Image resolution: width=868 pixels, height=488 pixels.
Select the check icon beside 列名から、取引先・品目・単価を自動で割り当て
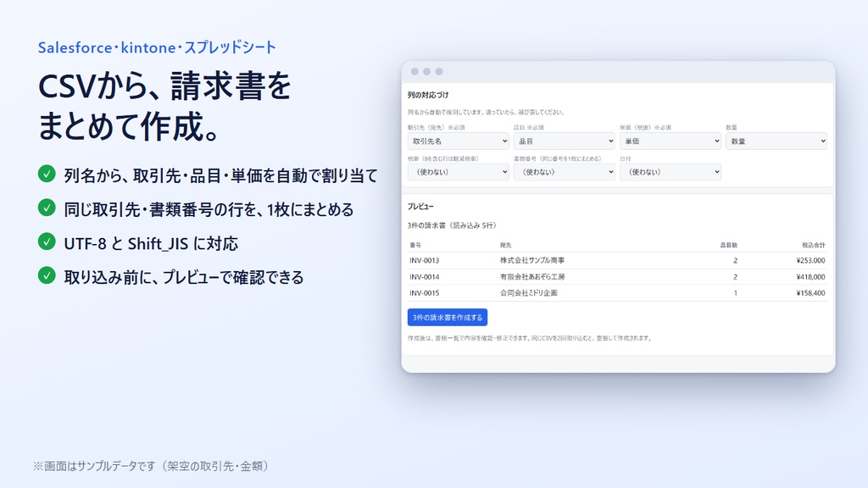pyautogui.click(x=47, y=174)
